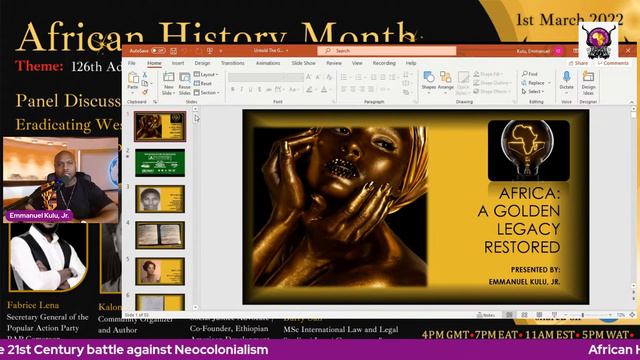This screenshot has width=640, height=360.
Task: Click Clear All Formatting icon
Action: [329, 77]
